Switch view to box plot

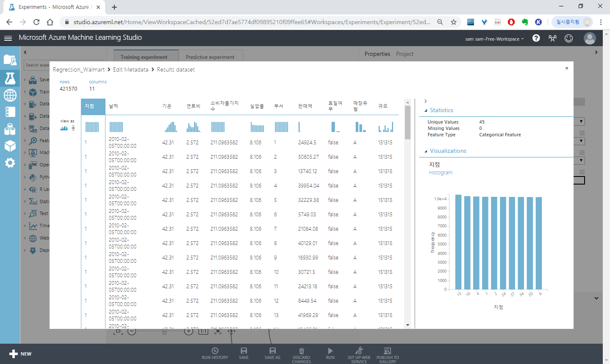(x=73, y=128)
